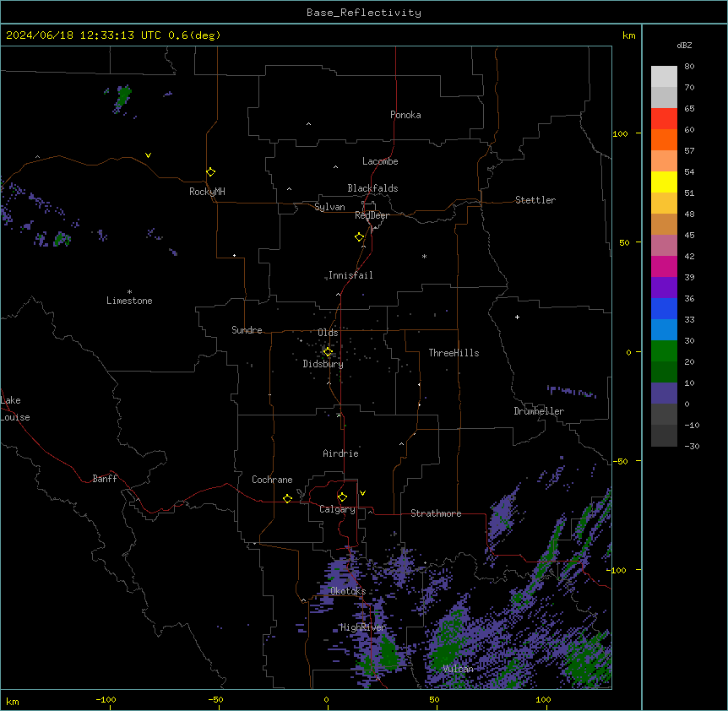Click the yellow diamond marker above Calgary label

tap(342, 497)
